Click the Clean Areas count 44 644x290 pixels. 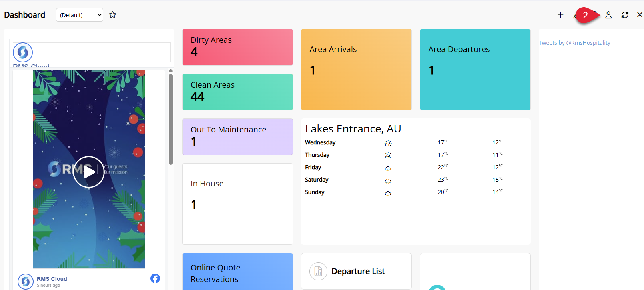(x=197, y=97)
